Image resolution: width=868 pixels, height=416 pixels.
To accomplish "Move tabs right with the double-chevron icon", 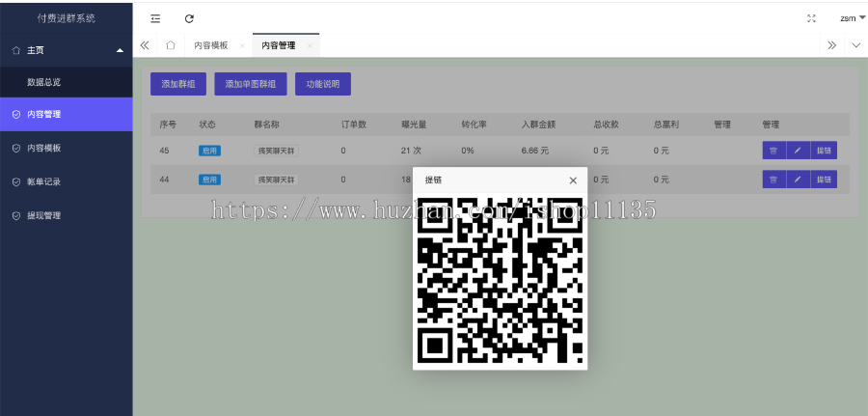I will click(x=831, y=45).
